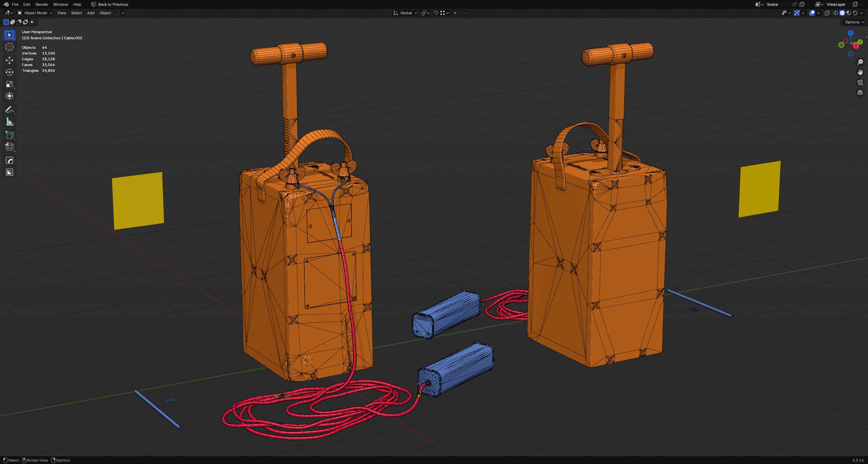868x464 pixels.
Task: Select the Measure tool
Action: click(9, 122)
